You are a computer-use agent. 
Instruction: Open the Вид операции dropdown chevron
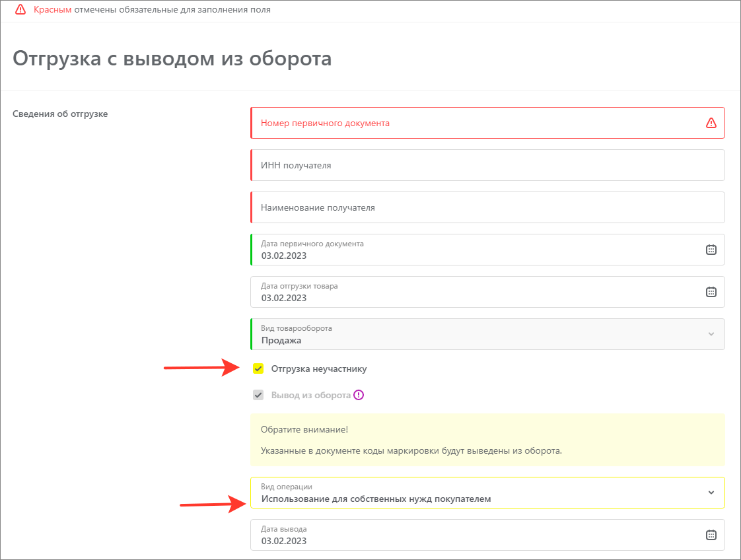711,493
